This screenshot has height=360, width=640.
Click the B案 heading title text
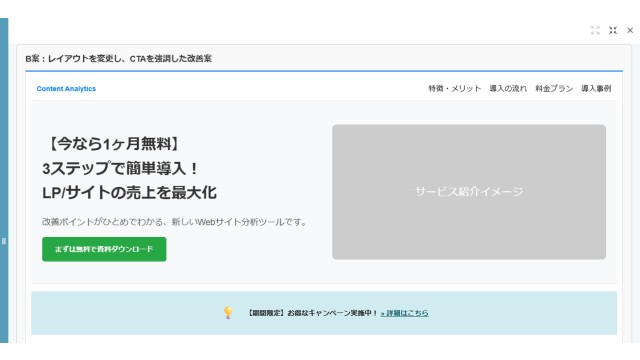118,58
